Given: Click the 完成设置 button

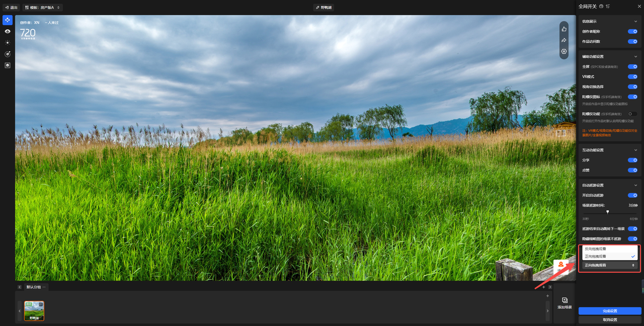Looking at the screenshot, I should pyautogui.click(x=609, y=311).
